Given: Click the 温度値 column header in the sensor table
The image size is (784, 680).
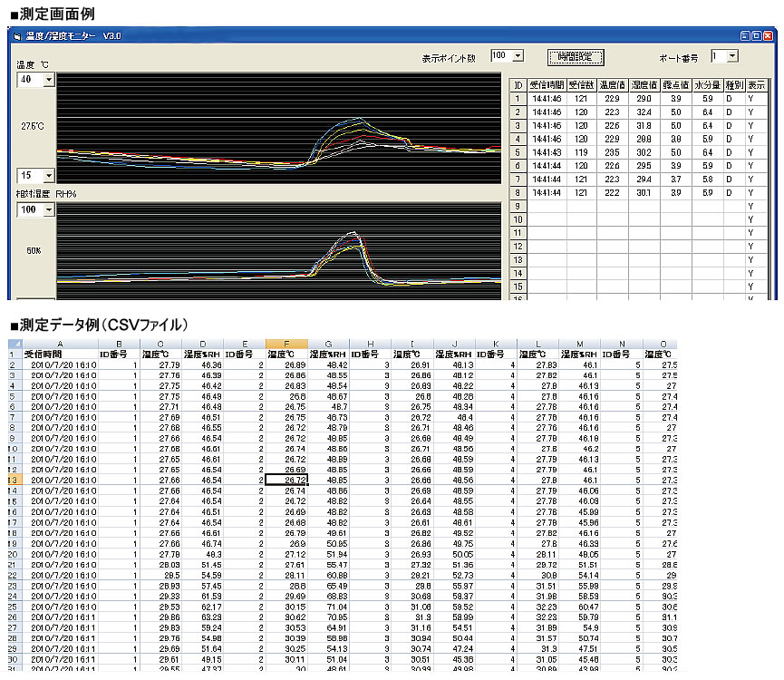Looking at the screenshot, I should (613, 85).
